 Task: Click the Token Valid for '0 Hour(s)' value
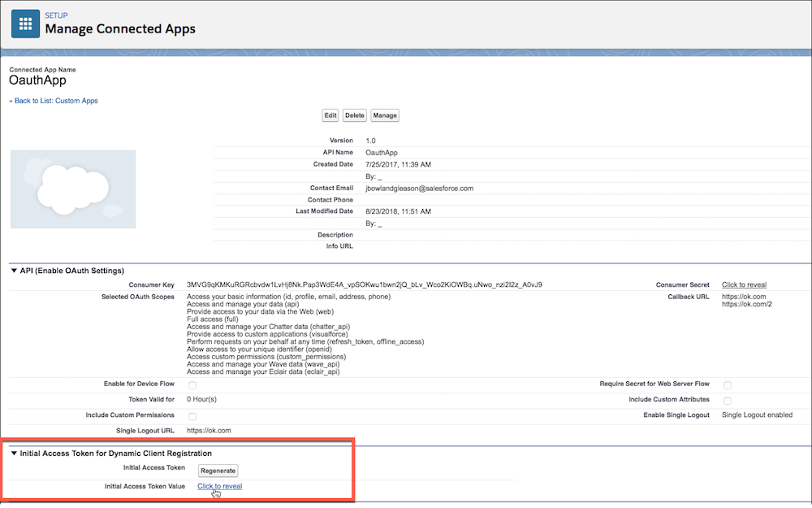[201, 399]
